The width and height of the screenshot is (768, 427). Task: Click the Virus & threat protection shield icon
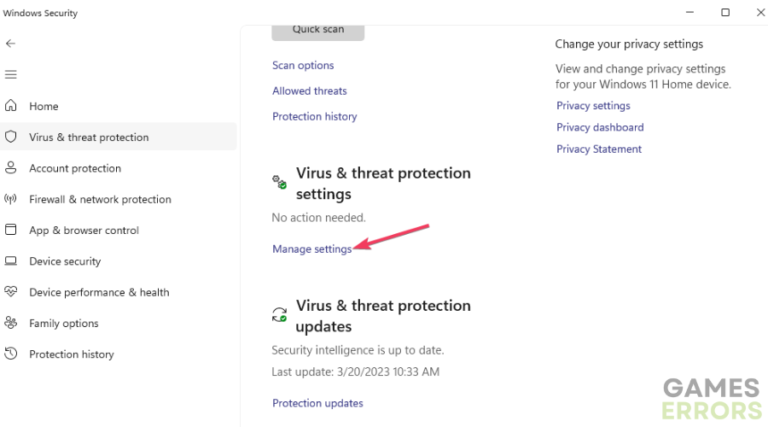pyautogui.click(x=11, y=137)
